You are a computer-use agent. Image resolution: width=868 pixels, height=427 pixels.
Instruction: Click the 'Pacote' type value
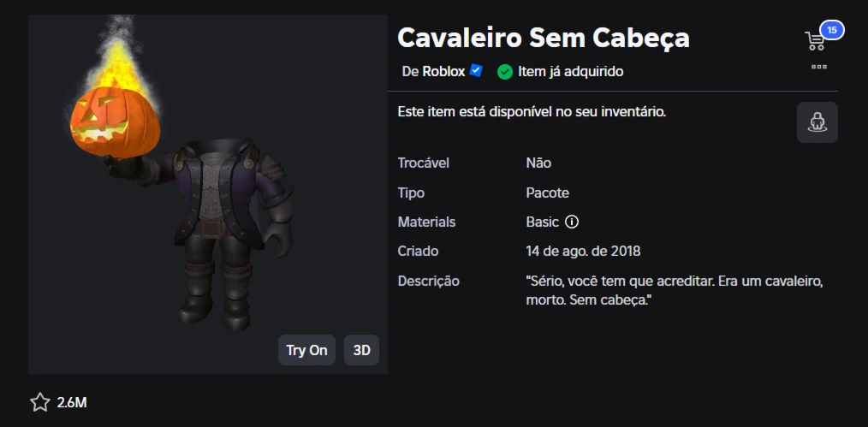click(x=547, y=193)
